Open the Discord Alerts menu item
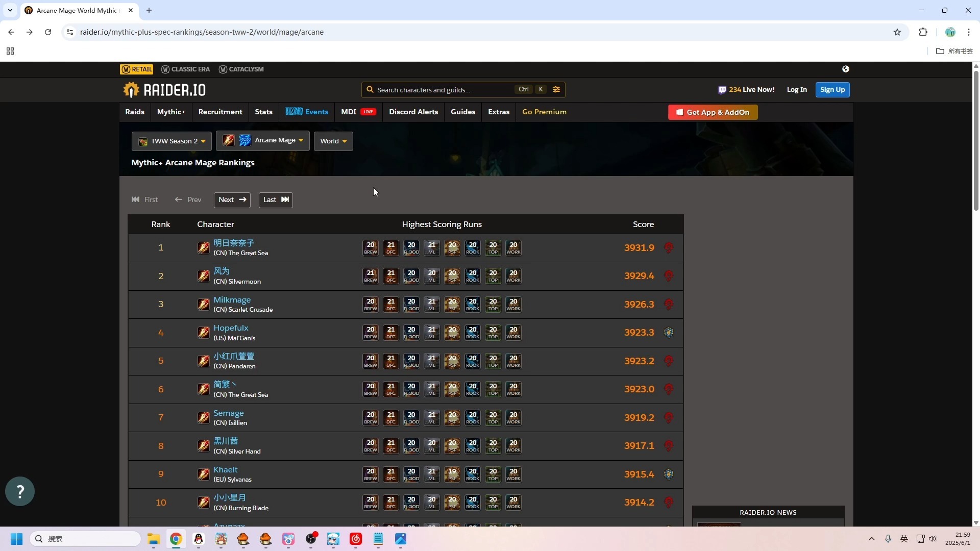 tap(413, 112)
